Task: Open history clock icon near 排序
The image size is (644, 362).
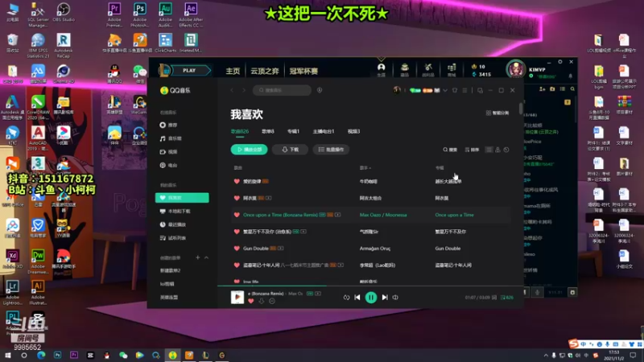Action: (x=506, y=150)
